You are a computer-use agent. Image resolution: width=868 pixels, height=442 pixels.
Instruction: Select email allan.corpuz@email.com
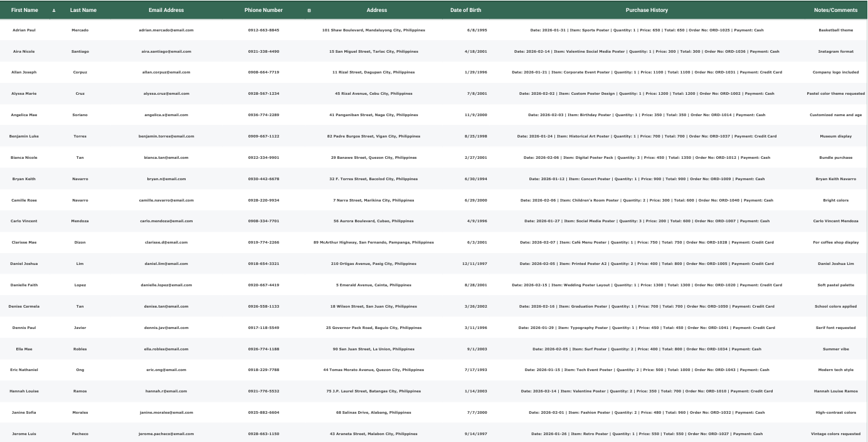(166, 72)
